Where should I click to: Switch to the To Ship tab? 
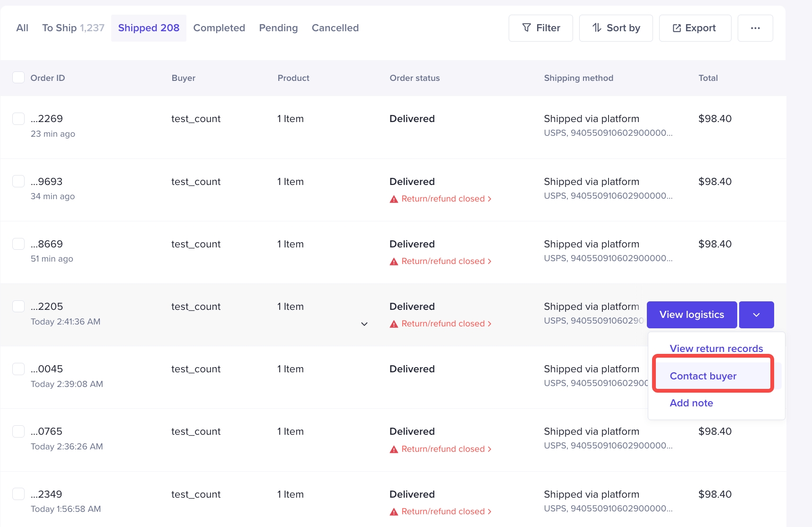(73, 28)
